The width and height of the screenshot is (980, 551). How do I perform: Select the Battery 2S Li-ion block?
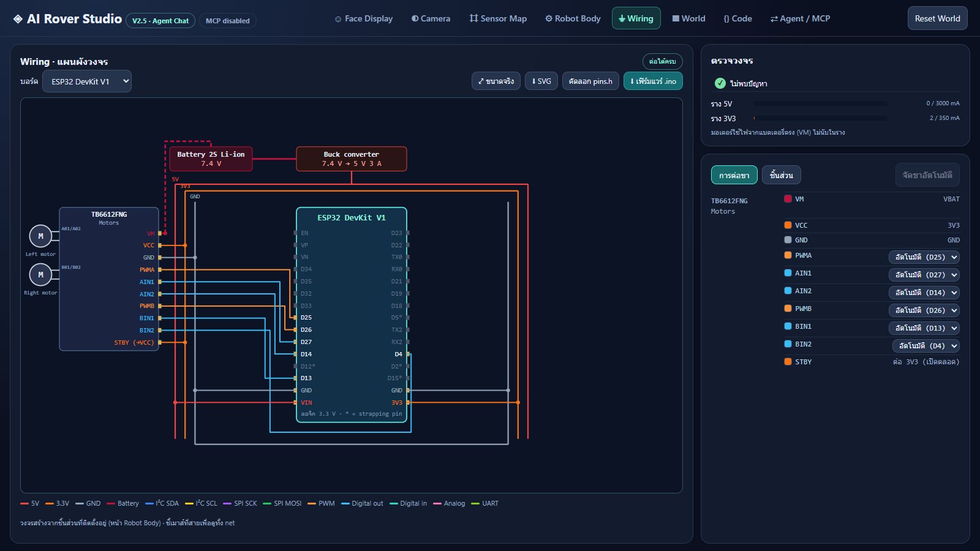[x=211, y=159]
